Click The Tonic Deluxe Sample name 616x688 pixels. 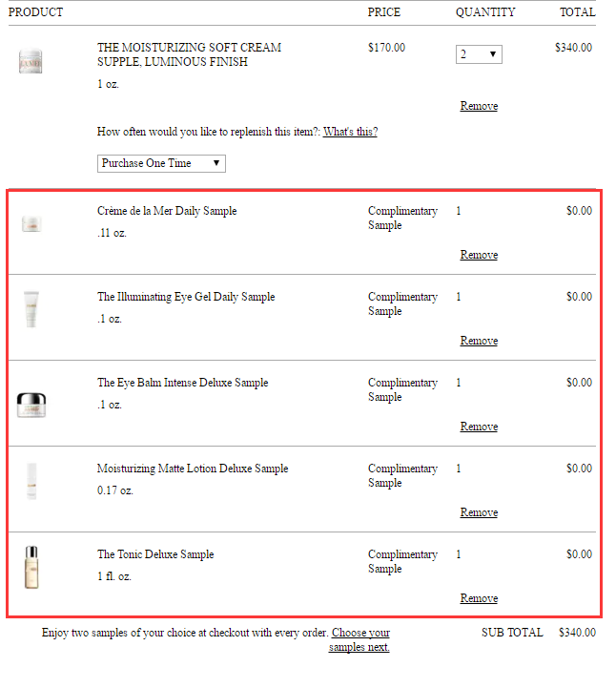(155, 554)
